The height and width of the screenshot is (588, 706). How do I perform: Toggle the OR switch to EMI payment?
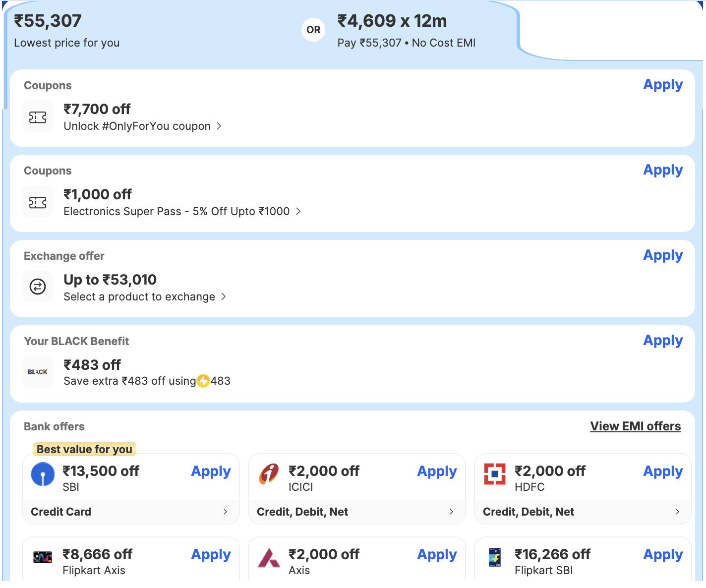[313, 30]
